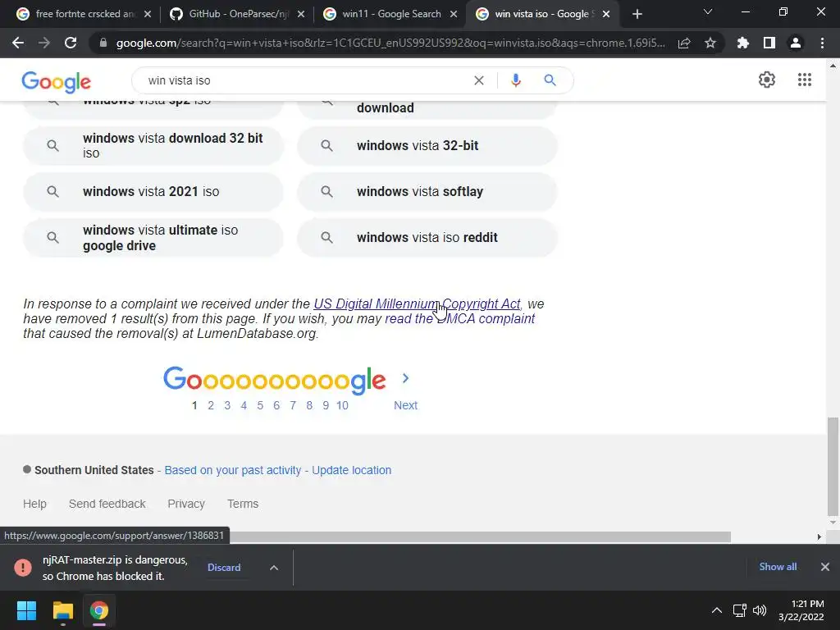Open 'read the DMCA complaint' link

pos(459,319)
